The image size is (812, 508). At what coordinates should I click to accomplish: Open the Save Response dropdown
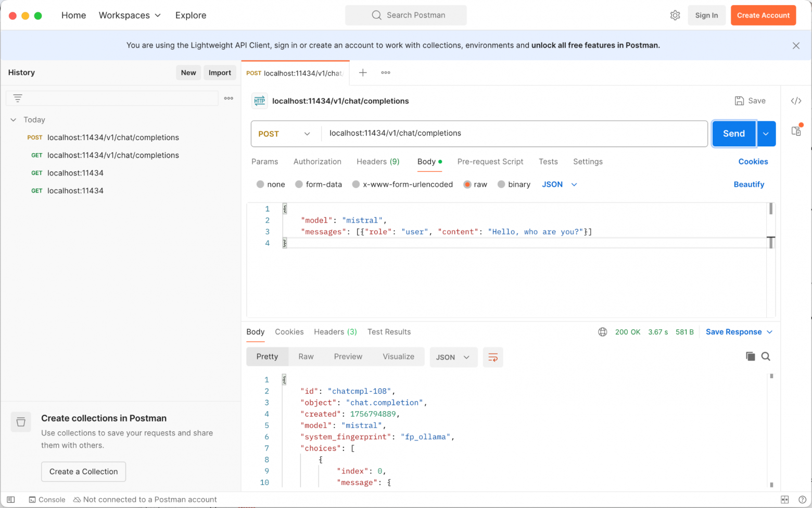coord(739,332)
